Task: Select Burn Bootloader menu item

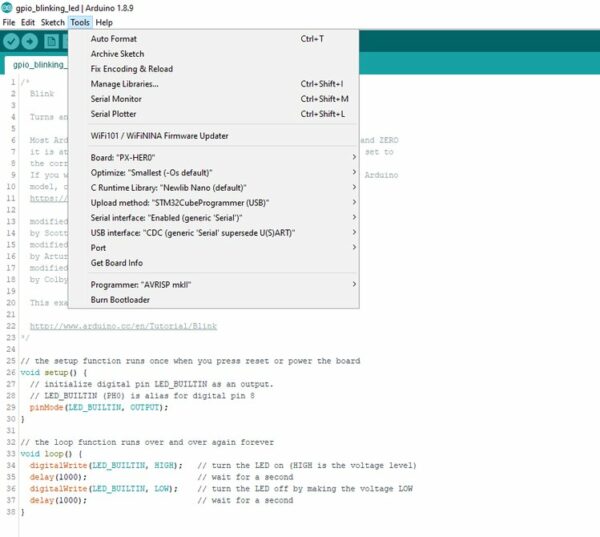Action: 121,300
